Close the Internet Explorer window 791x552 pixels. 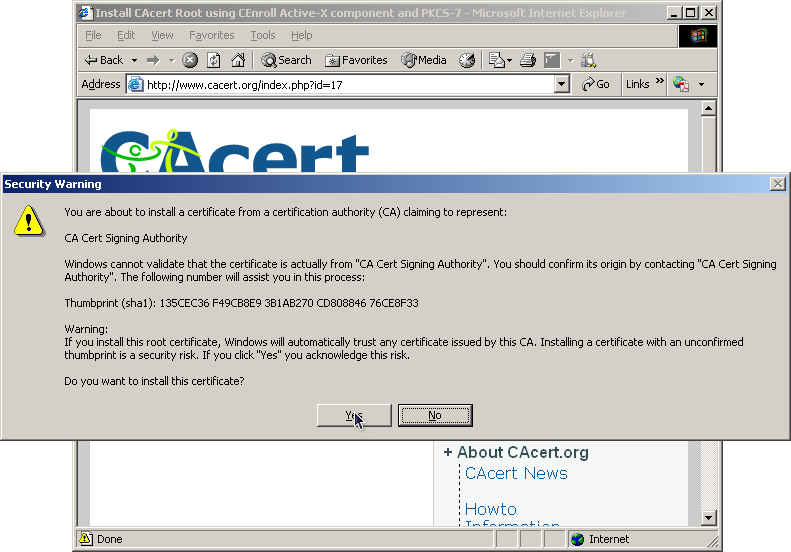coord(709,13)
